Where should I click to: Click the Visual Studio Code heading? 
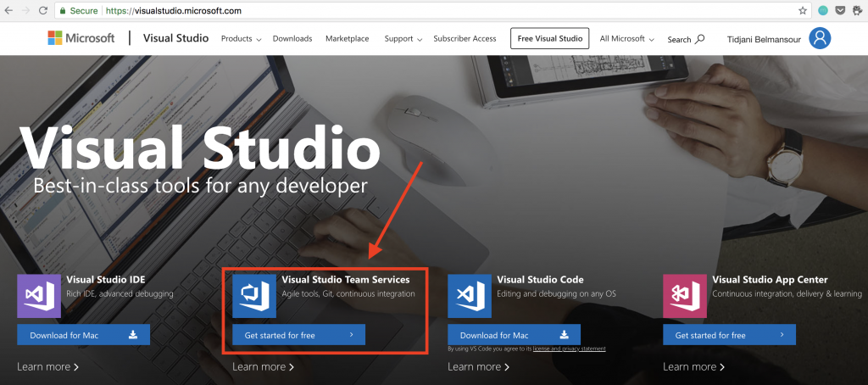tap(540, 280)
